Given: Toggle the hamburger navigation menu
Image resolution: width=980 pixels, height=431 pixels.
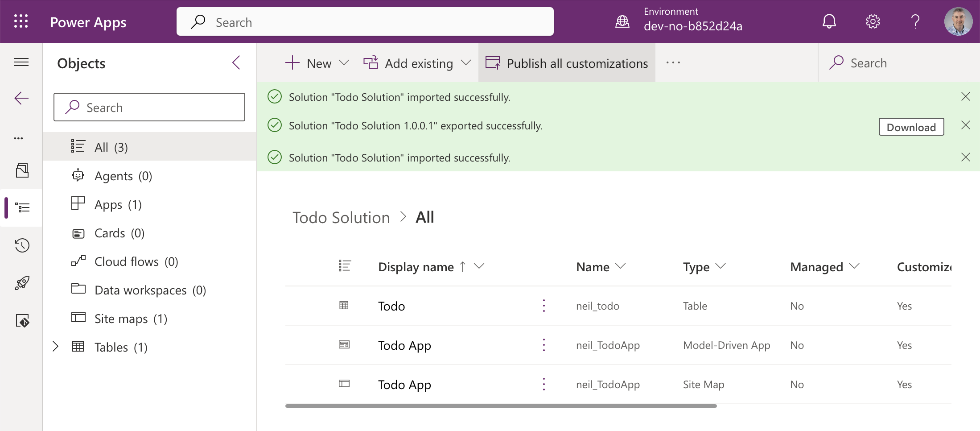Looking at the screenshot, I should [x=21, y=62].
